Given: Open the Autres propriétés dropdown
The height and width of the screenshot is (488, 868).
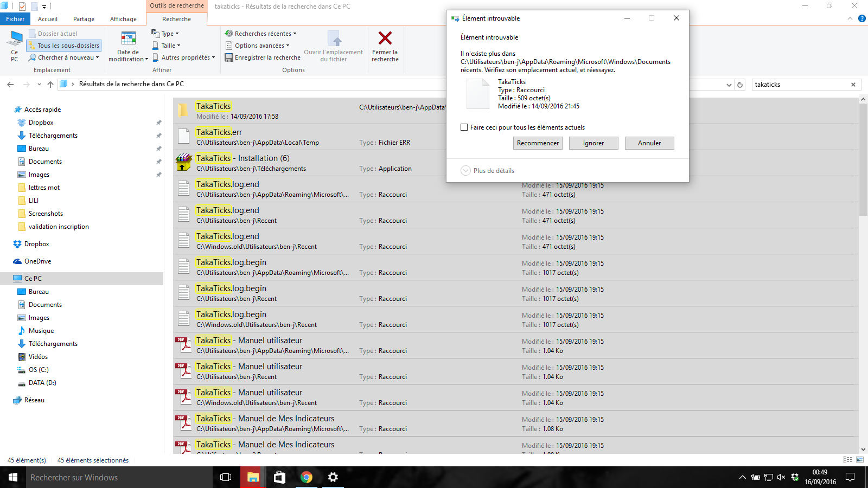Looking at the screenshot, I should (x=183, y=57).
